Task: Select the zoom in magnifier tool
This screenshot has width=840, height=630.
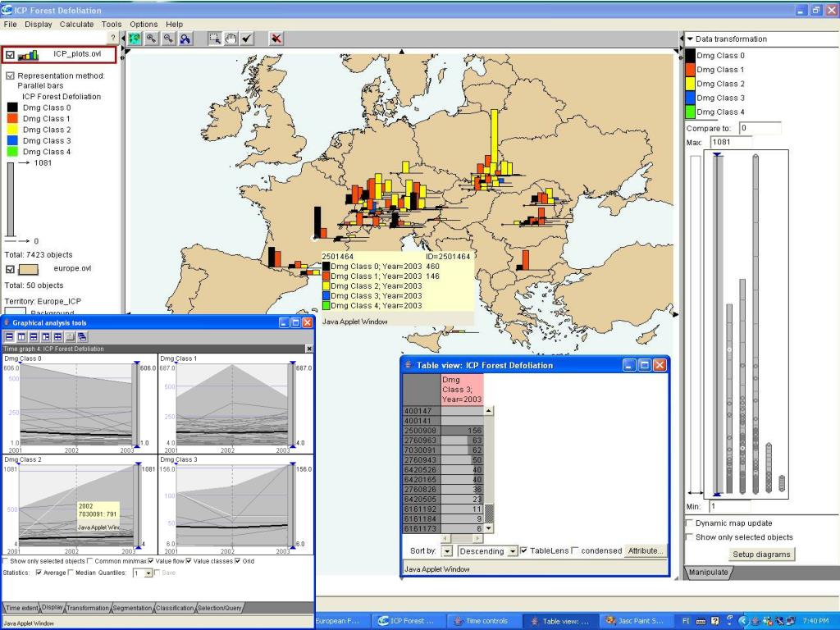Action: tap(152, 39)
